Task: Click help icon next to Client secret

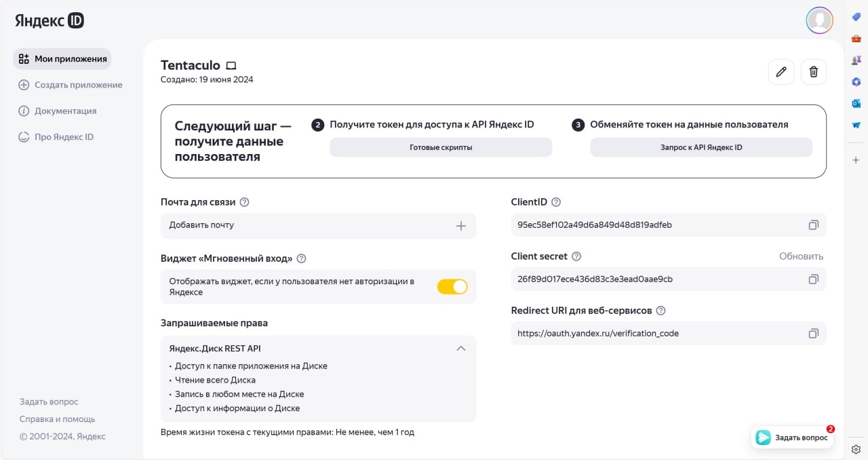Action: click(576, 256)
